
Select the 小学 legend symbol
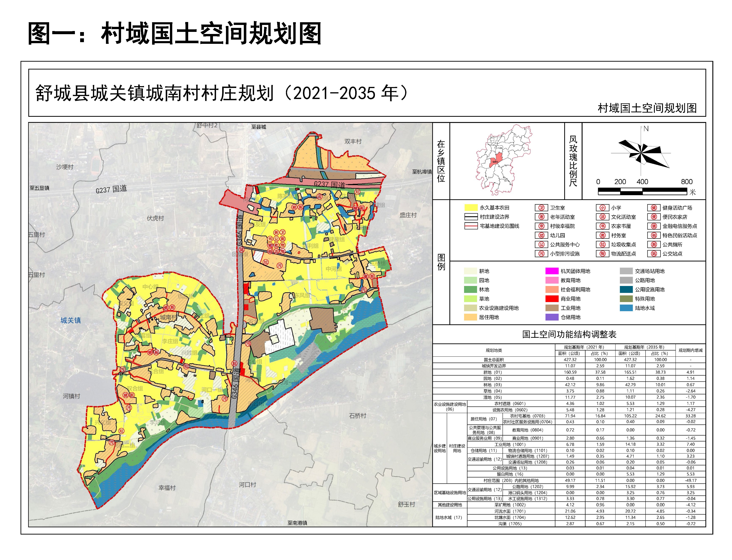[x=602, y=208]
